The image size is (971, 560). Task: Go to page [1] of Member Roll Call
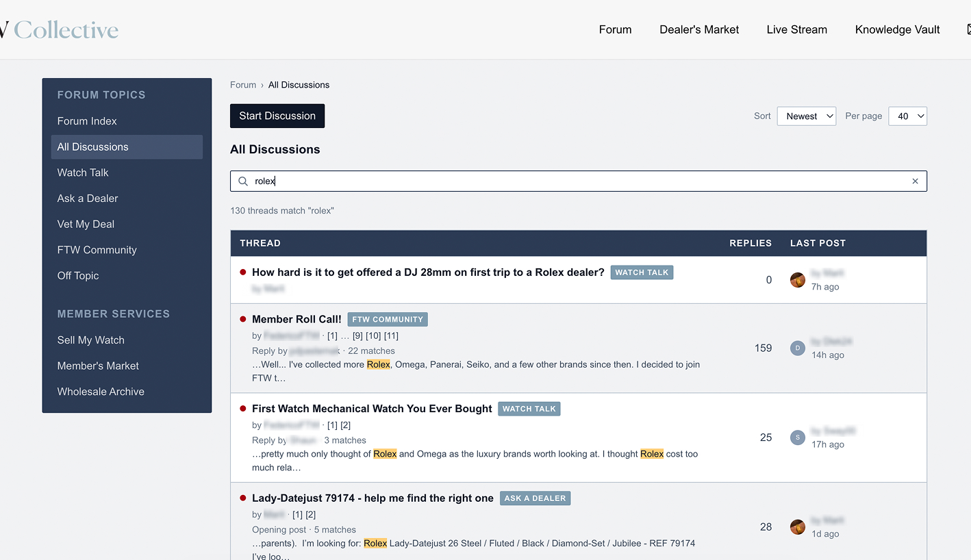(x=333, y=335)
